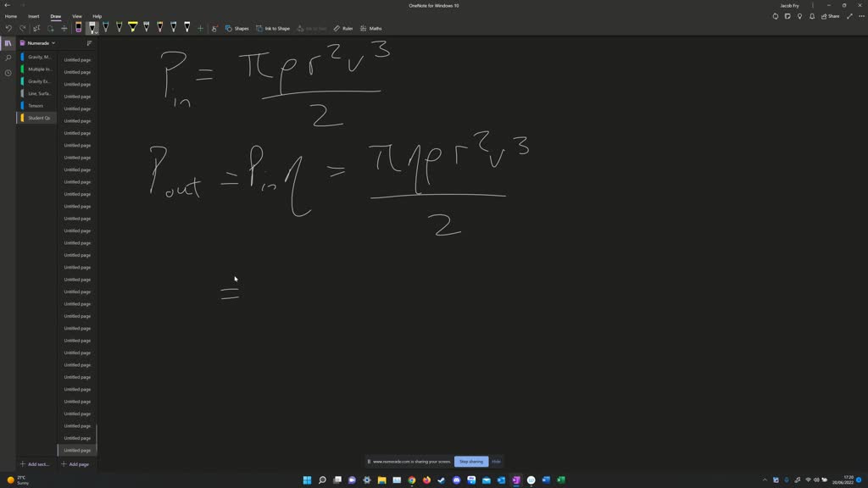The width and height of the screenshot is (868, 488).
Task: Select the Student Qs section
Action: (x=36, y=118)
